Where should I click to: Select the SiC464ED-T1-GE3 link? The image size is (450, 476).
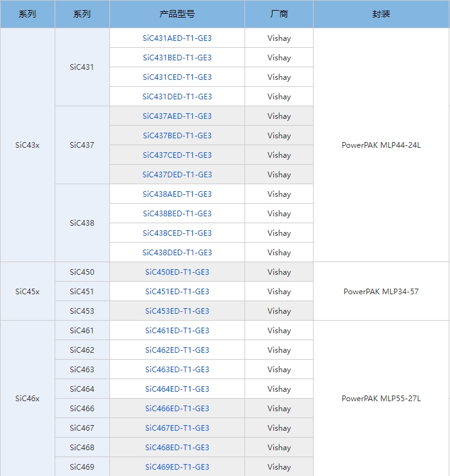click(x=177, y=389)
